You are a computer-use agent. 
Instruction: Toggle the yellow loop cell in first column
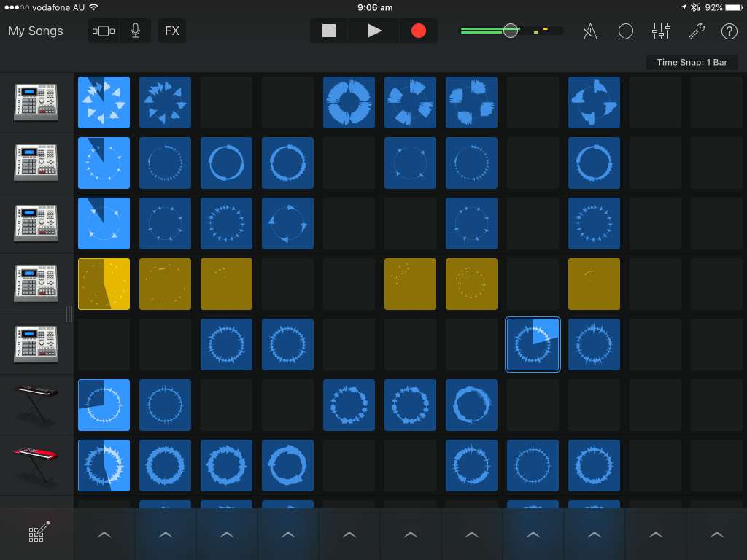pyautogui.click(x=104, y=284)
